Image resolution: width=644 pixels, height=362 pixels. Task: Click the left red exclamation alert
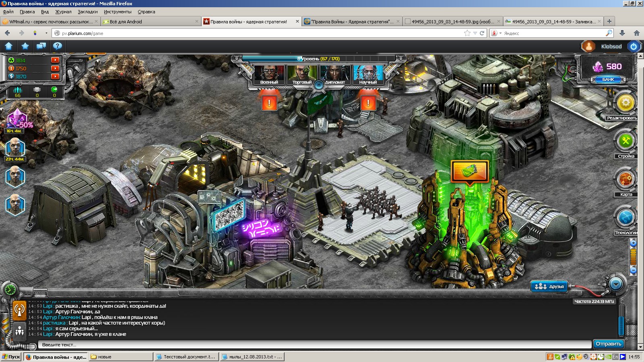[269, 103]
